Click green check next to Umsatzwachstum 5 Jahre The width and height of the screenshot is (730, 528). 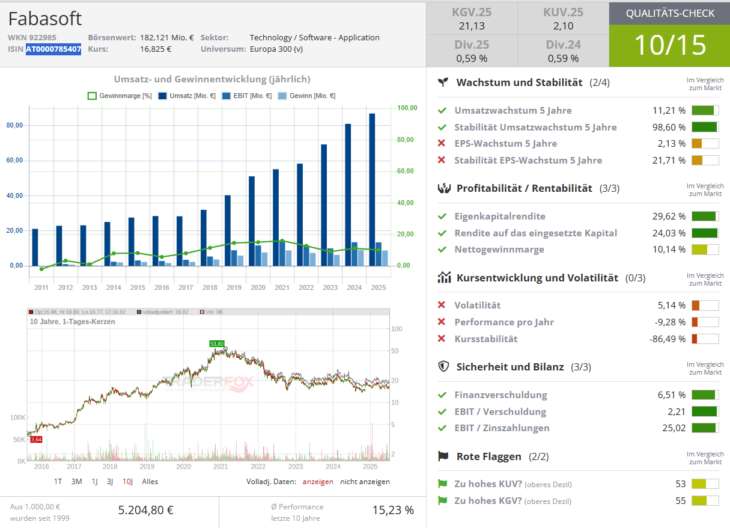pos(442,110)
